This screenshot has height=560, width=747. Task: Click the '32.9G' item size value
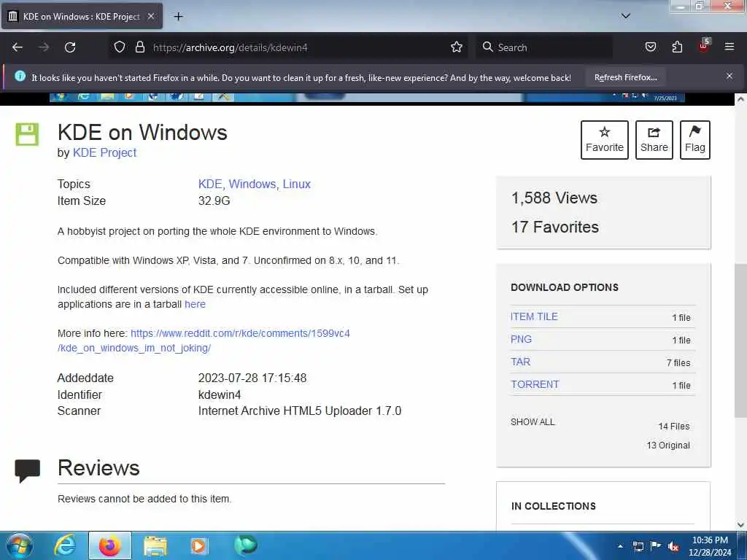tap(214, 201)
